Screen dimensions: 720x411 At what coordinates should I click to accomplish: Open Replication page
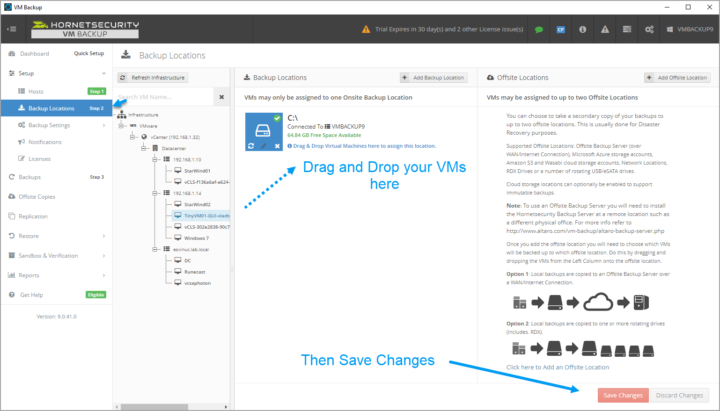pyautogui.click(x=33, y=216)
